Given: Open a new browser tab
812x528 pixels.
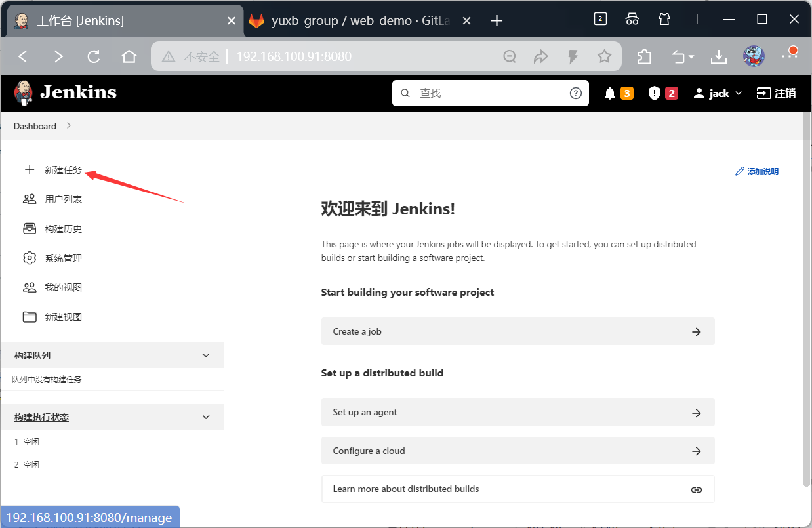Looking at the screenshot, I should pyautogui.click(x=497, y=21).
